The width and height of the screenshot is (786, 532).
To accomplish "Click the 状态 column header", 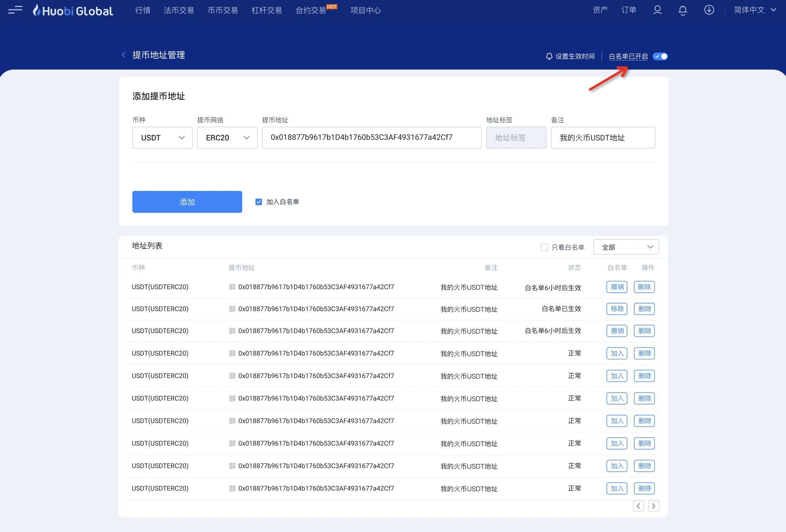I will (x=574, y=268).
